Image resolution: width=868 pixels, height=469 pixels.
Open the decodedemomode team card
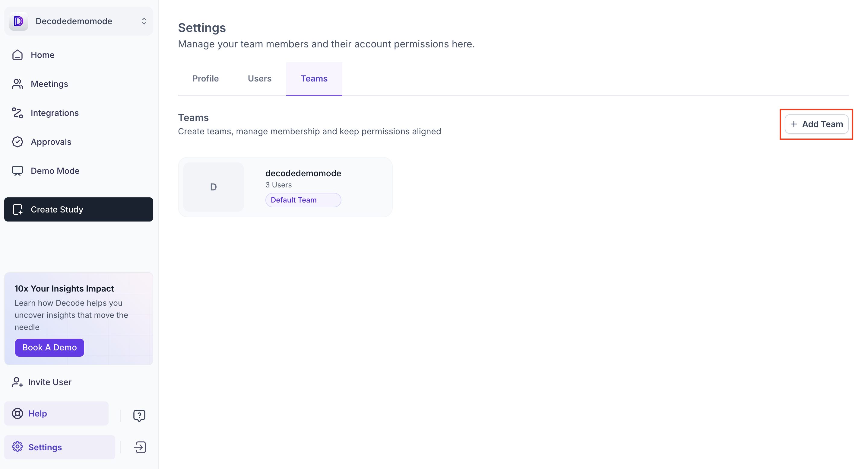click(303, 173)
